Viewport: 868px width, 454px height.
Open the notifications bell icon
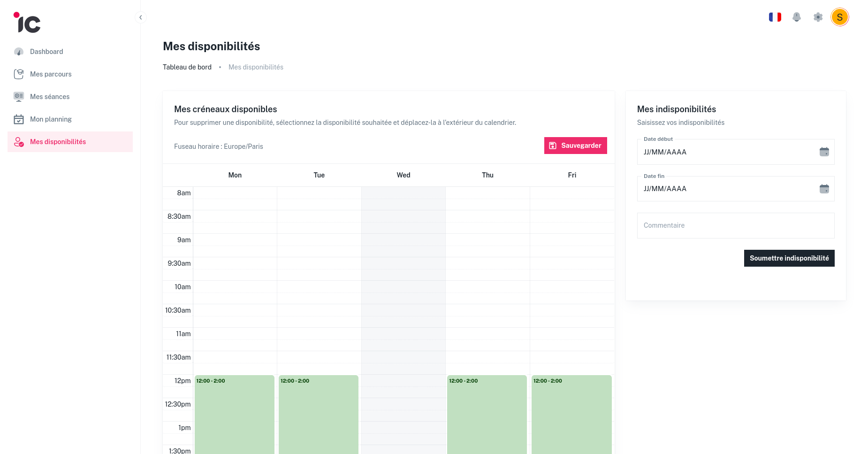797,17
